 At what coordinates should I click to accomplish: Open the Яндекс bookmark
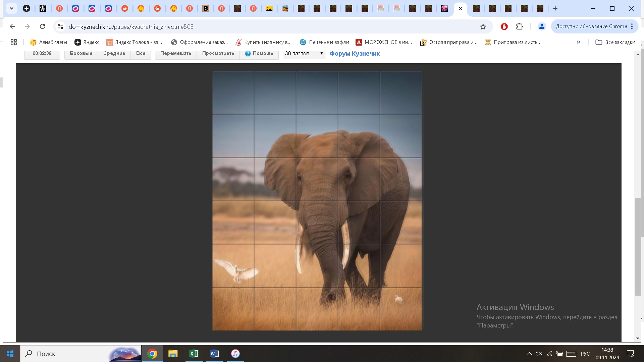(x=87, y=42)
